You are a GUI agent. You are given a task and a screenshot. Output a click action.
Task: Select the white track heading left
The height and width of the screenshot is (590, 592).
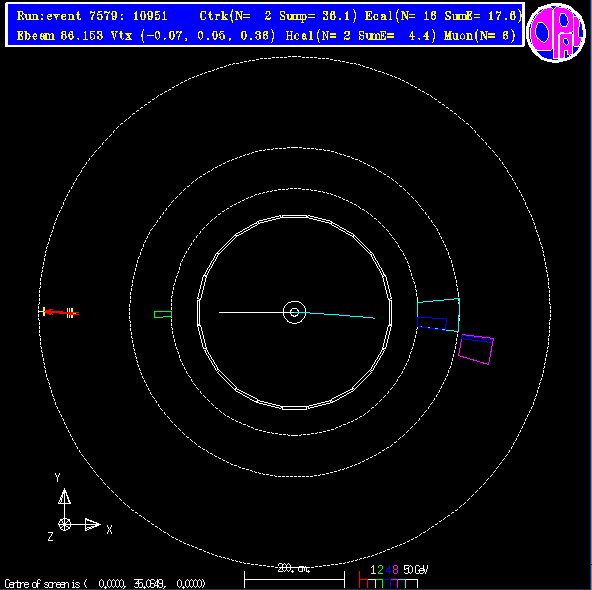coord(251,312)
